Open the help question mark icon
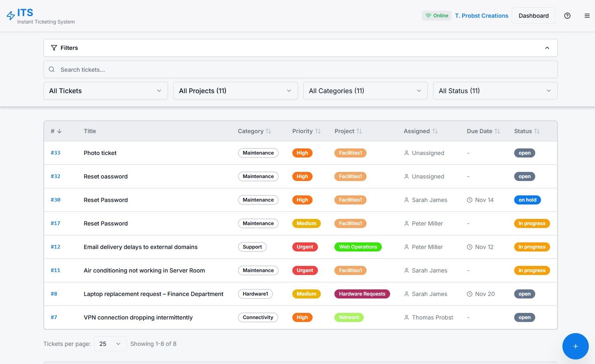Viewport: 595px width, 364px height. pos(567,15)
